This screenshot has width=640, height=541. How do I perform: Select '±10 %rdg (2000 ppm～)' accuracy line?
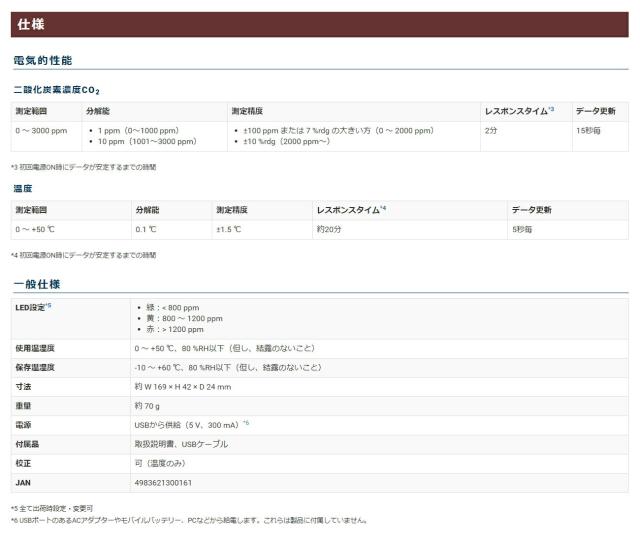tap(287, 141)
